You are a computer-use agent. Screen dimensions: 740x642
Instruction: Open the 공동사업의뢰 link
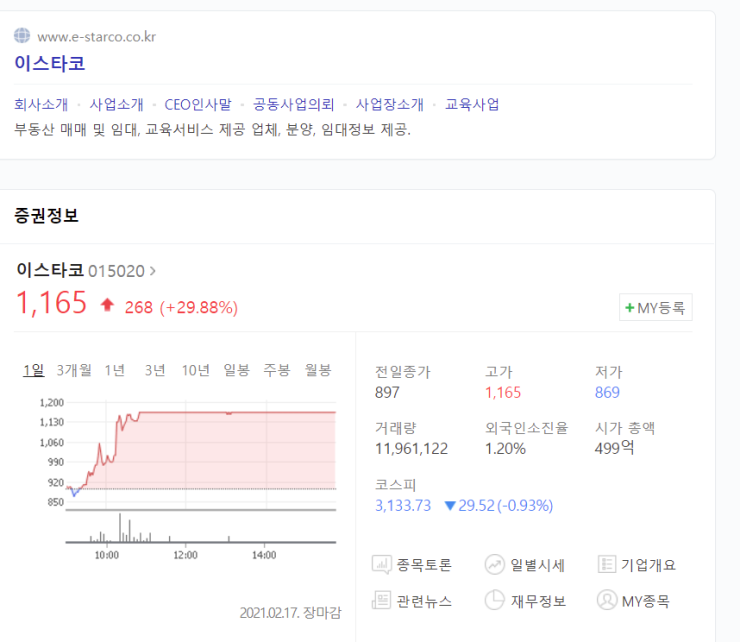(294, 104)
